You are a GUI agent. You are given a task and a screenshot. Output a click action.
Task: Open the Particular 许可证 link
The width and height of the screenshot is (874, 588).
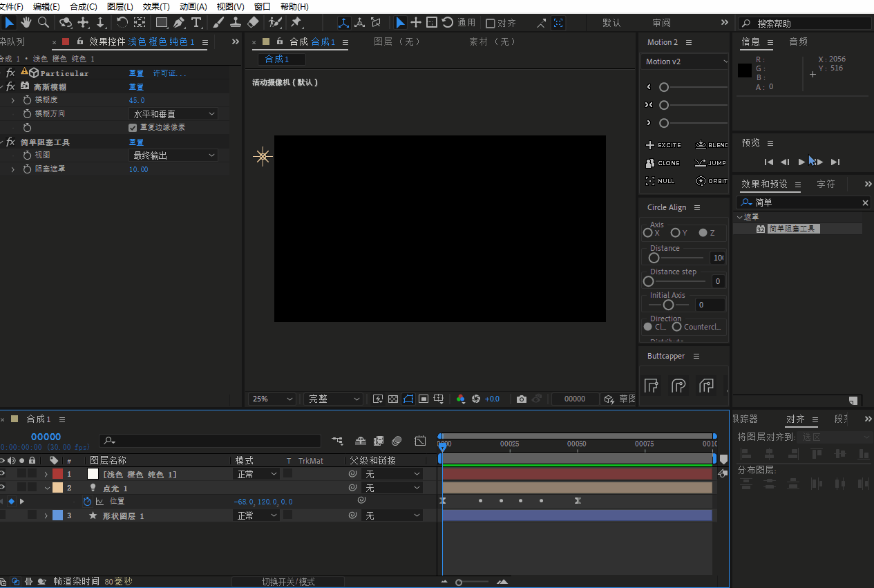pyautogui.click(x=170, y=73)
